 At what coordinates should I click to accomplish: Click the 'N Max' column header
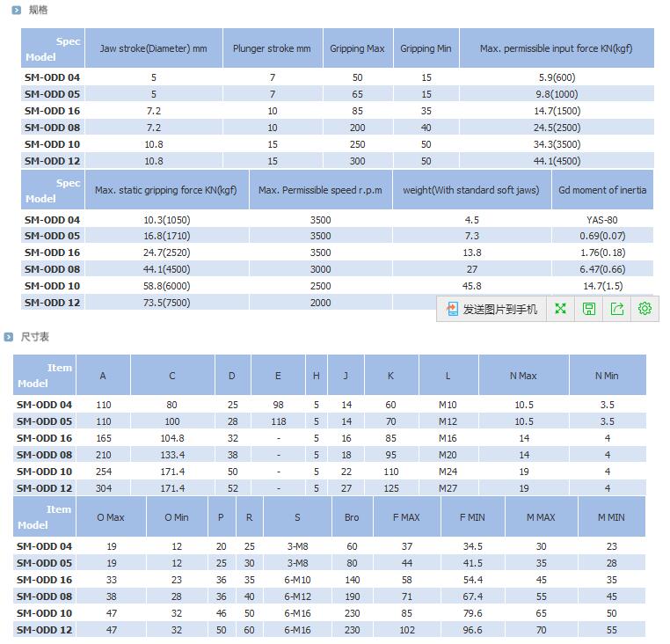(x=523, y=376)
